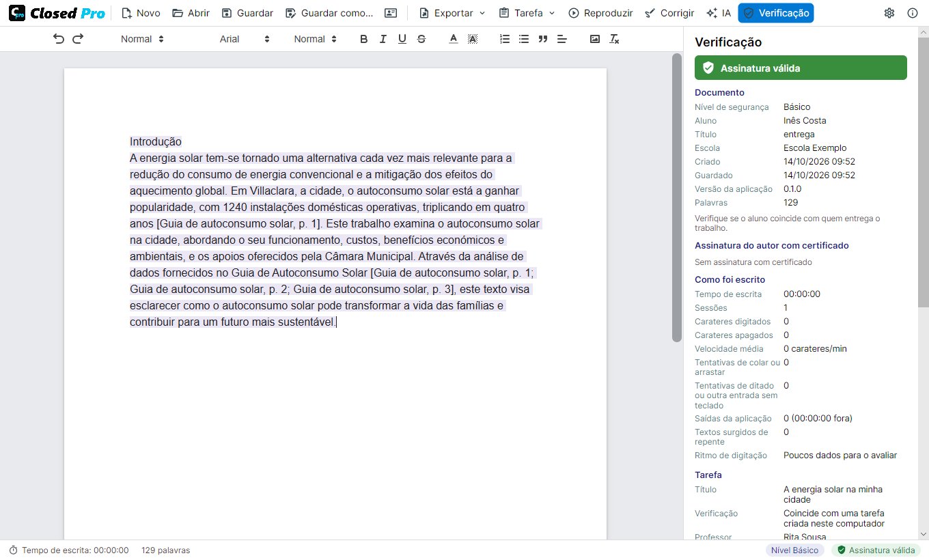Click the "129 palavras" status bar entry
The image size is (929, 560).
(x=165, y=550)
